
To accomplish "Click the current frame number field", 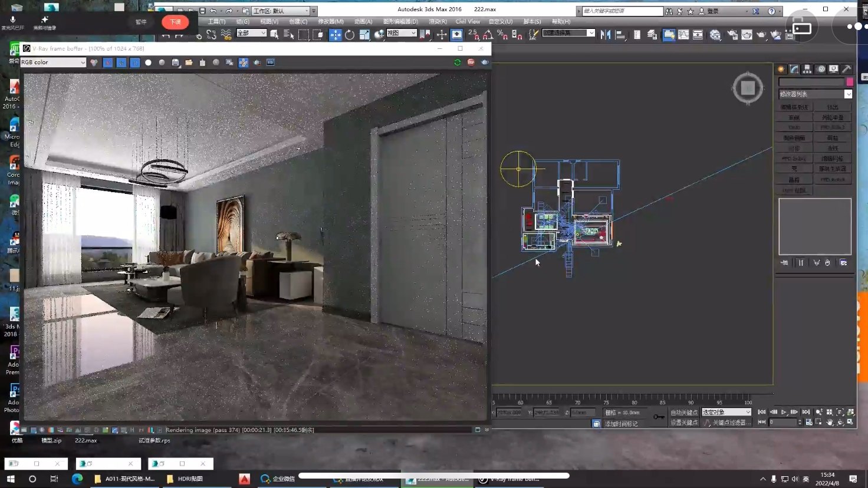I will 783,422.
